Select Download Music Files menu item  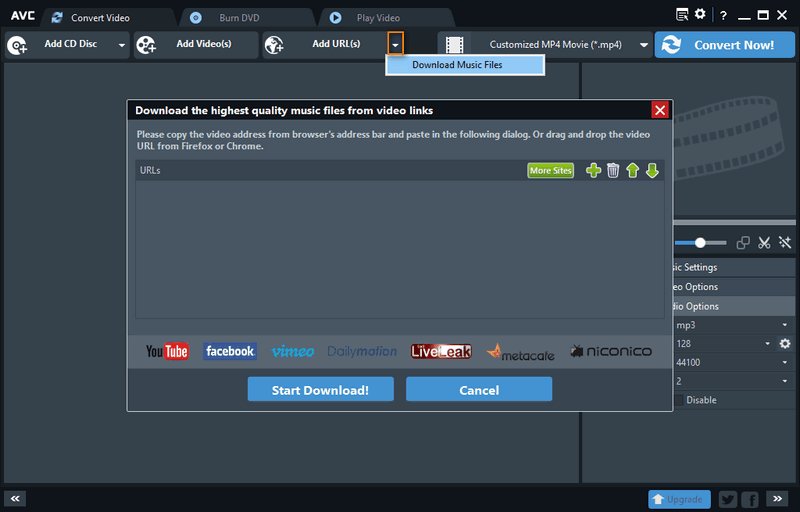465,65
